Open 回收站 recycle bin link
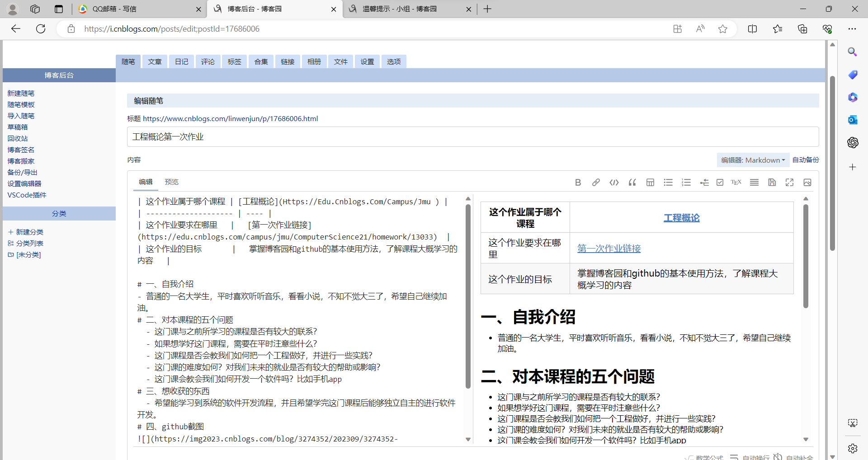The image size is (868, 460). click(17, 138)
